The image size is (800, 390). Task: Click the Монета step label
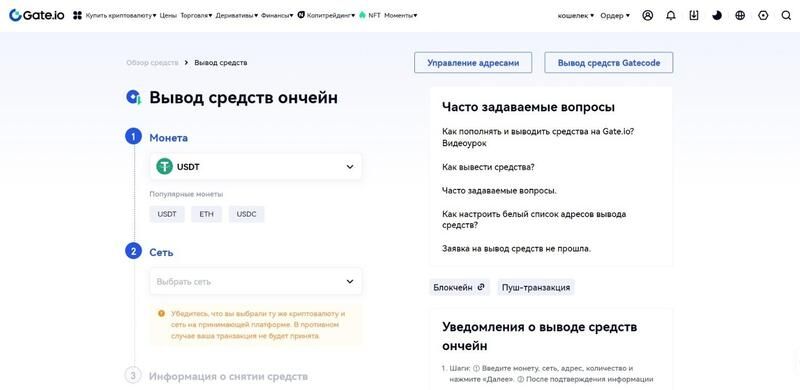tap(168, 138)
